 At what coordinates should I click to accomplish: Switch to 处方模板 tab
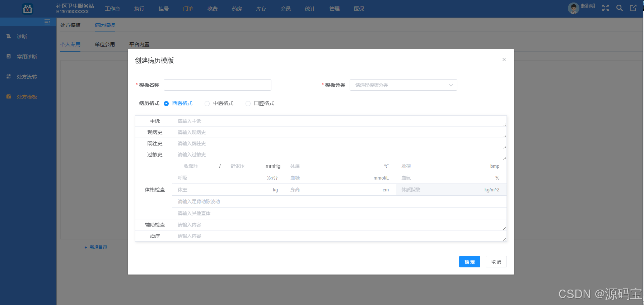coord(70,25)
